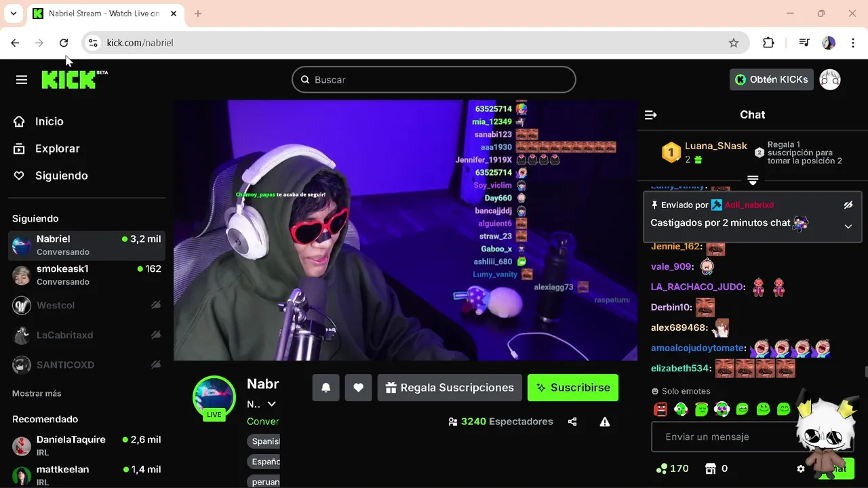
Task: Report the stream with warning triangle icon
Action: tap(605, 422)
